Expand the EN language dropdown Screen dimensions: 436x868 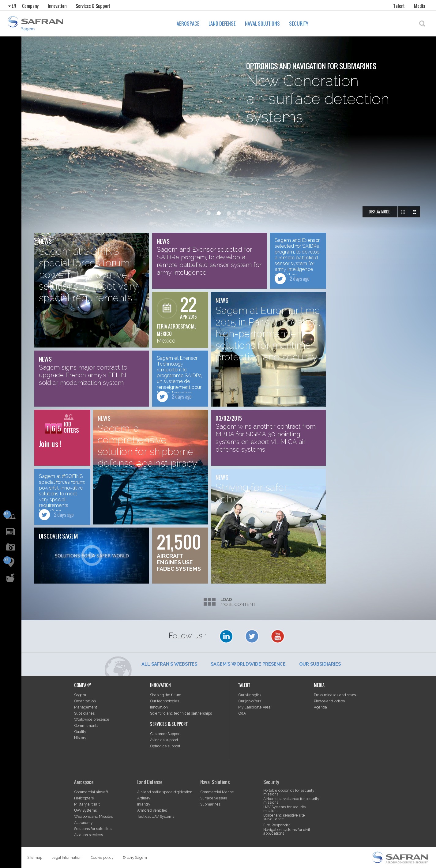12,6
